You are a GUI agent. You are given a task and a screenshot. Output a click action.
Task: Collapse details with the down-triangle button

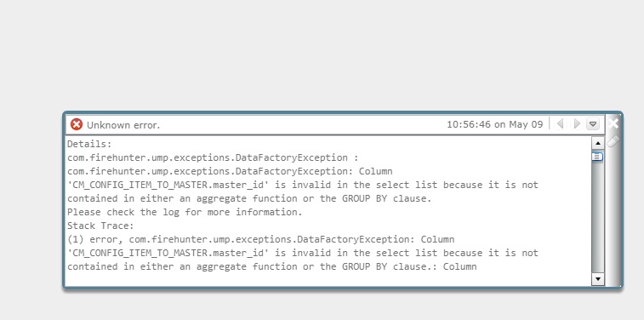tap(593, 123)
